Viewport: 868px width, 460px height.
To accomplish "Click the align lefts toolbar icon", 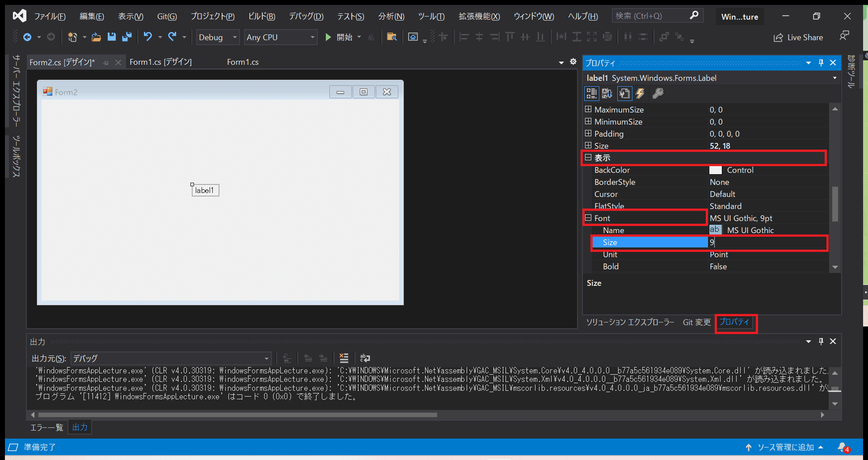I will 464,37.
